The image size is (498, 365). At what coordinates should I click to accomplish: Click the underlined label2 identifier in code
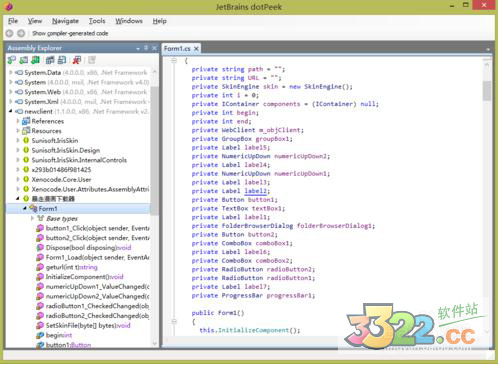coord(256,191)
